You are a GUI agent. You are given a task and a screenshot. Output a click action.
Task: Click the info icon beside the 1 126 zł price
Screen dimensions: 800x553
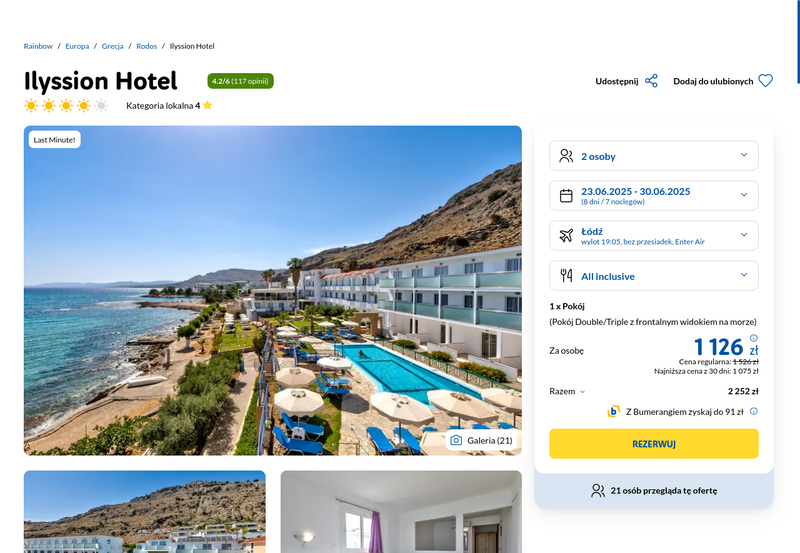754,338
